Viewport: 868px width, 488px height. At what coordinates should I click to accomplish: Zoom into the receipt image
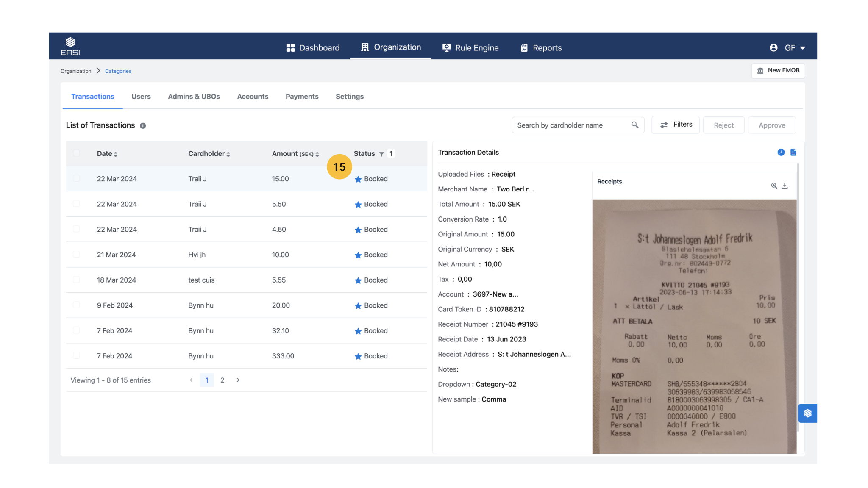(x=774, y=186)
